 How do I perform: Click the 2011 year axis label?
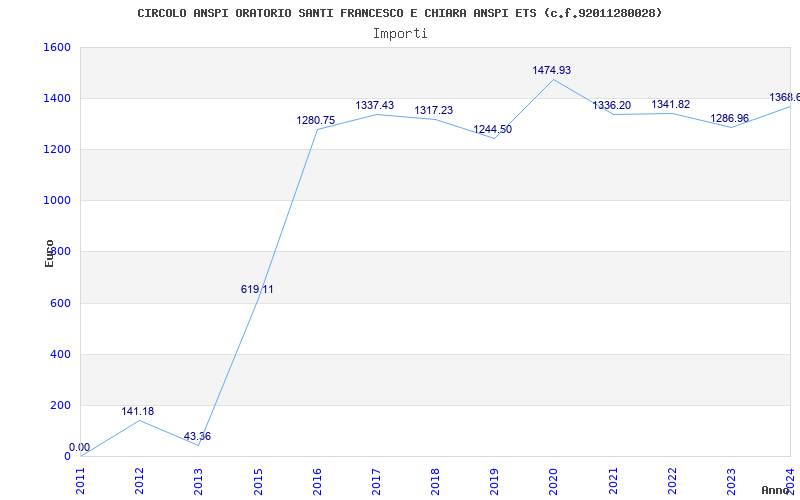coord(81,481)
